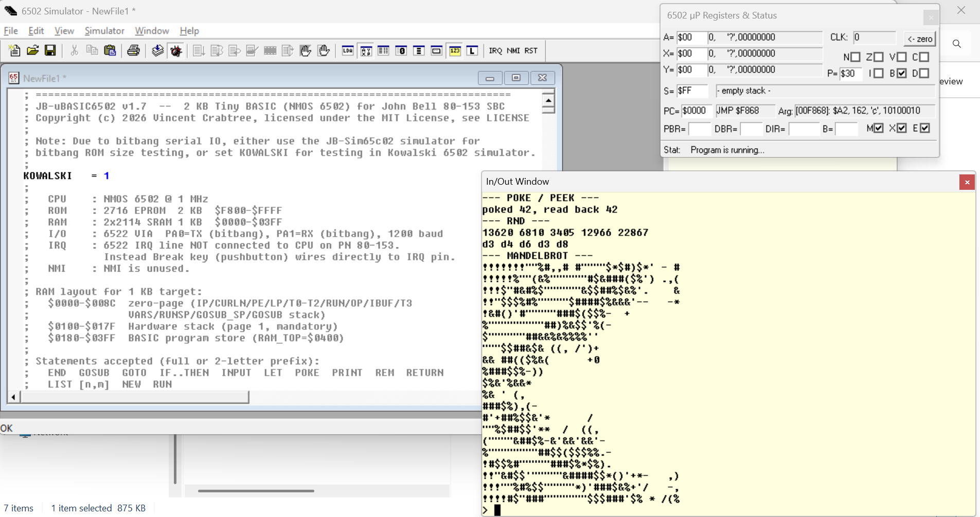Viewport: 980px width, 517px height.
Task: Toggle the Z (zero) flag checkbox
Action: point(879,57)
